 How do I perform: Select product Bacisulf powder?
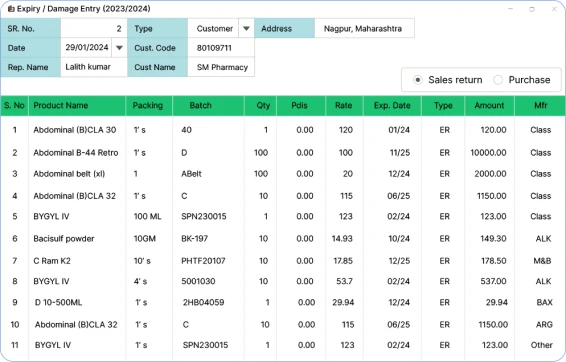click(x=64, y=239)
